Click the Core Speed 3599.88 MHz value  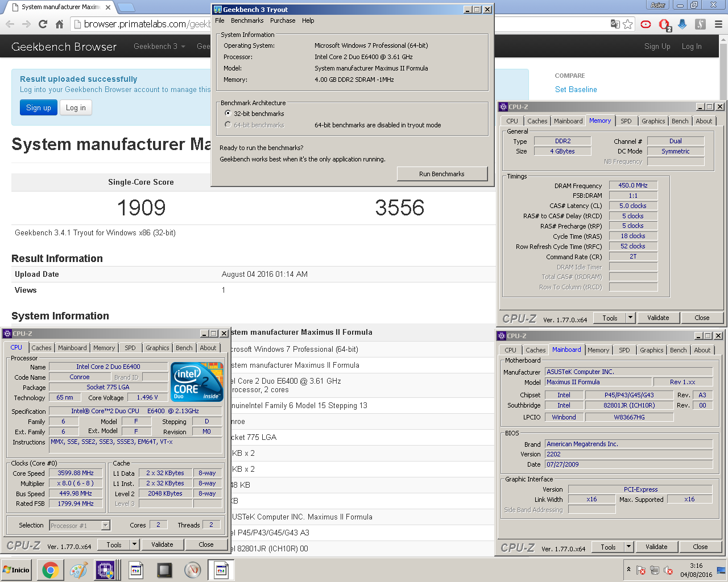click(x=76, y=473)
